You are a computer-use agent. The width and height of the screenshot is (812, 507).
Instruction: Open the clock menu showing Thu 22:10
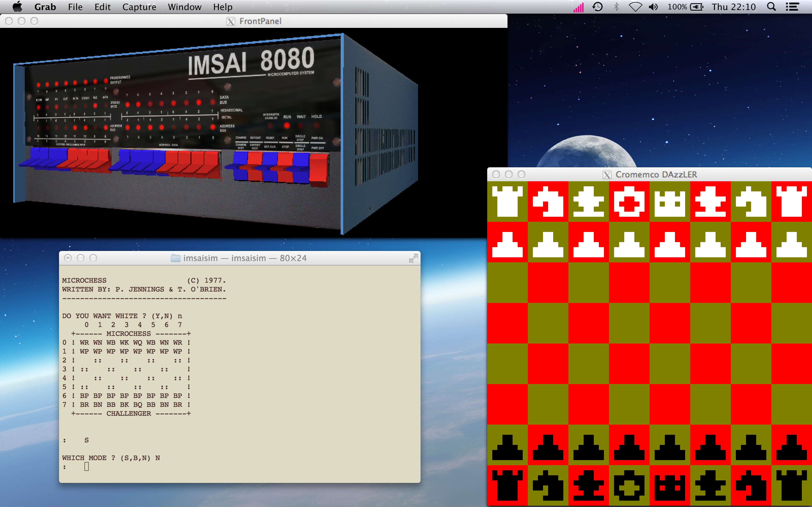click(x=734, y=7)
